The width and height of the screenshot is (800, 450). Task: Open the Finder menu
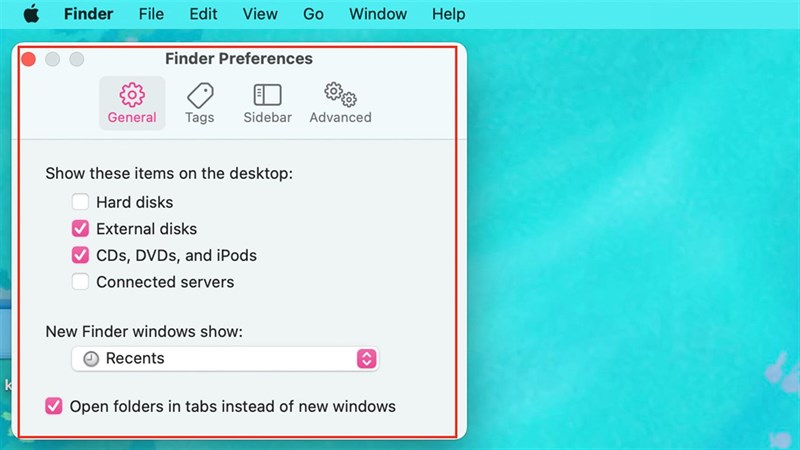click(88, 14)
